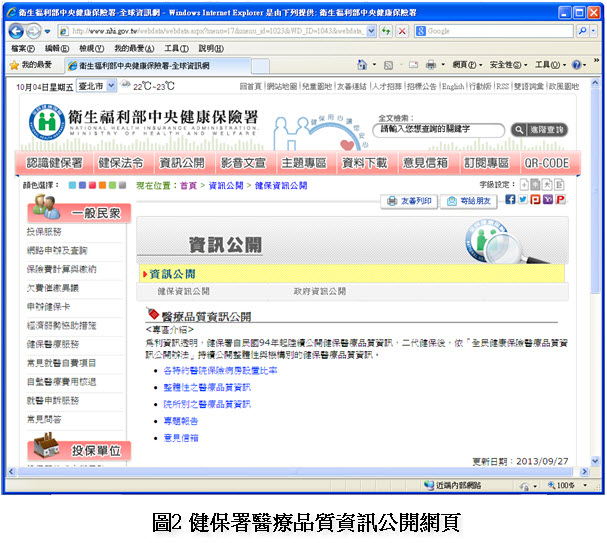Click the internet zone globe status icon

428,485
